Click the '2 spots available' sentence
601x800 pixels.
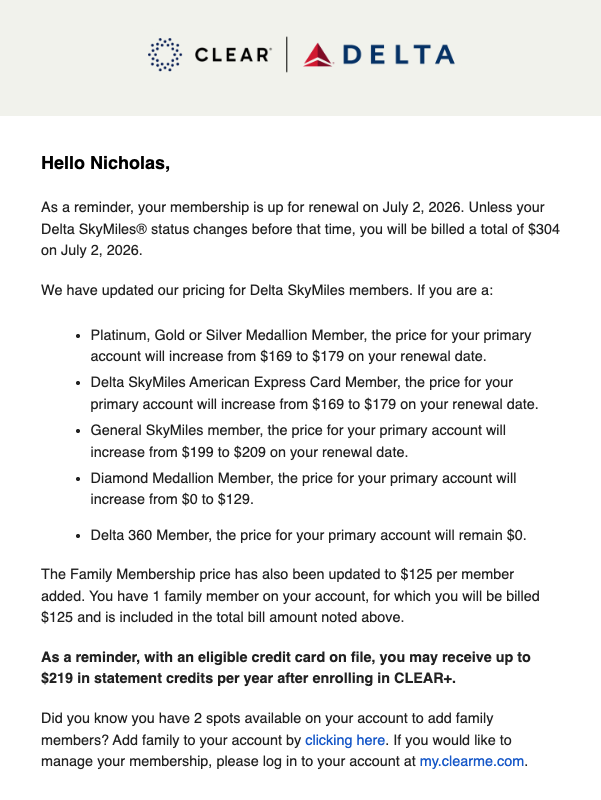click(x=267, y=729)
